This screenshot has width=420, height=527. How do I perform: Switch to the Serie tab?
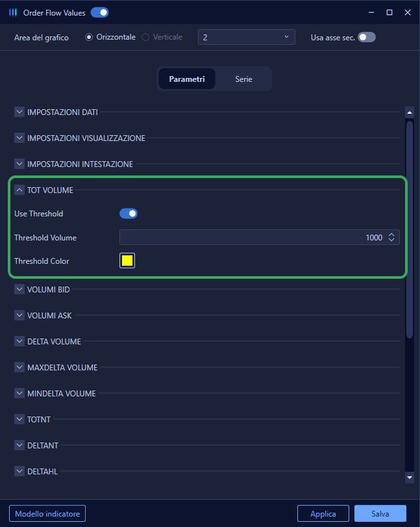coord(243,79)
